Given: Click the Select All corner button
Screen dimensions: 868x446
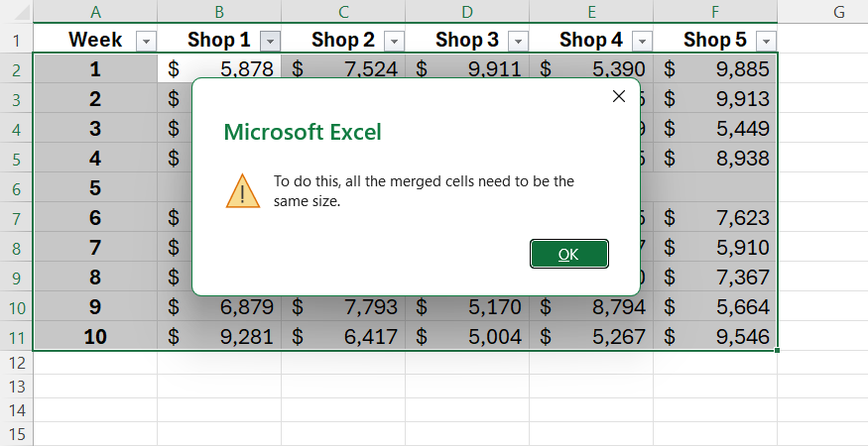Looking at the screenshot, I should [16, 11].
